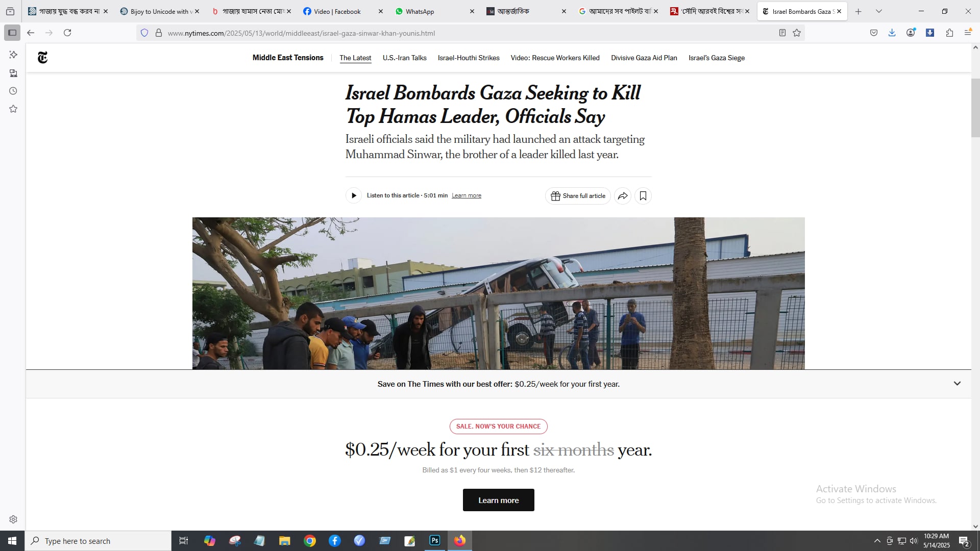Open the U.S.-Iran Talks menu link
Image resolution: width=980 pixels, height=551 pixels.
click(x=404, y=58)
